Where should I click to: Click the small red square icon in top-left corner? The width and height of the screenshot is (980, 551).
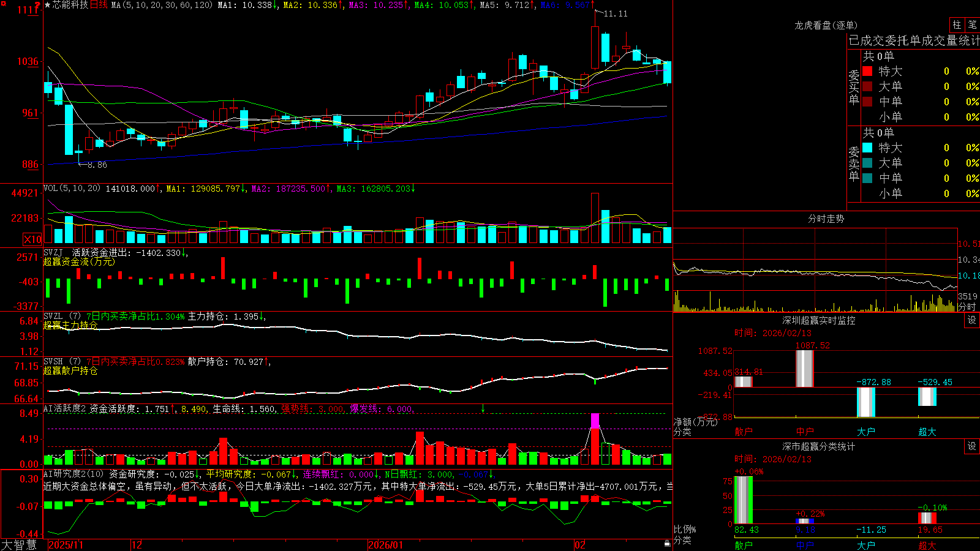click(2, 2)
